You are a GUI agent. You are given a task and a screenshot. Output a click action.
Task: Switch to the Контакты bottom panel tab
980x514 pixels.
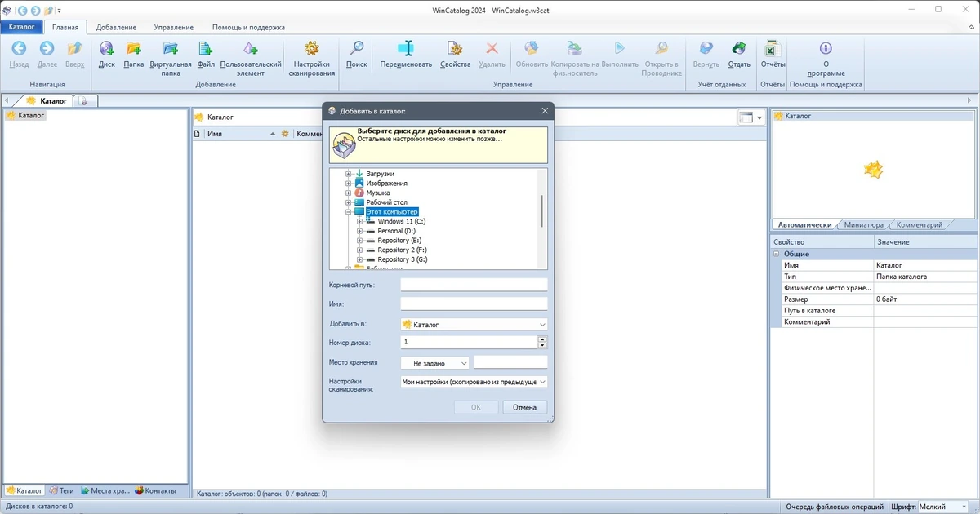point(155,491)
